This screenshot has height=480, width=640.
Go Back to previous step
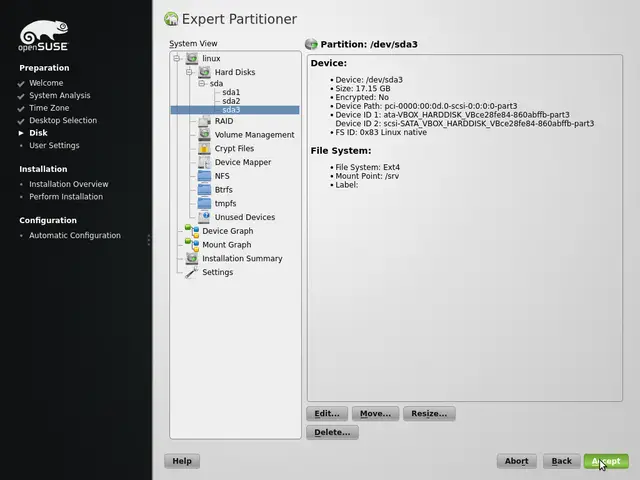pyautogui.click(x=562, y=461)
